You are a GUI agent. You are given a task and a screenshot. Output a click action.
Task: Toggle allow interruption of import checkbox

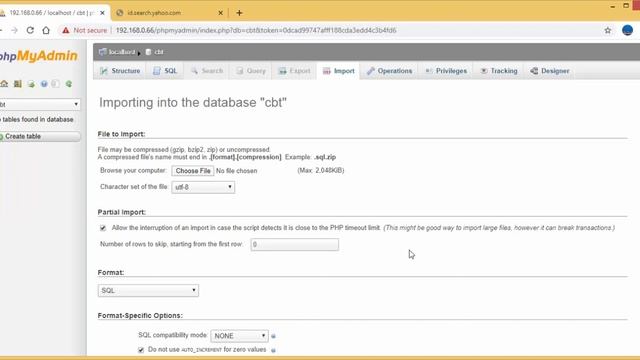[x=103, y=228]
